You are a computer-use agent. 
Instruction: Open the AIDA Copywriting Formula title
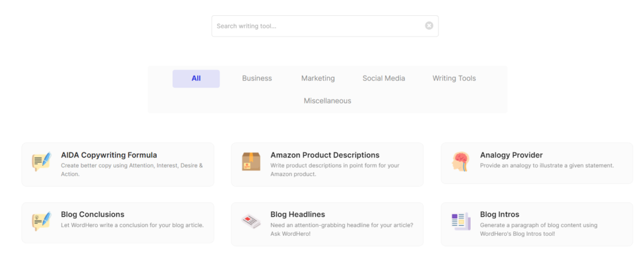[109, 154]
